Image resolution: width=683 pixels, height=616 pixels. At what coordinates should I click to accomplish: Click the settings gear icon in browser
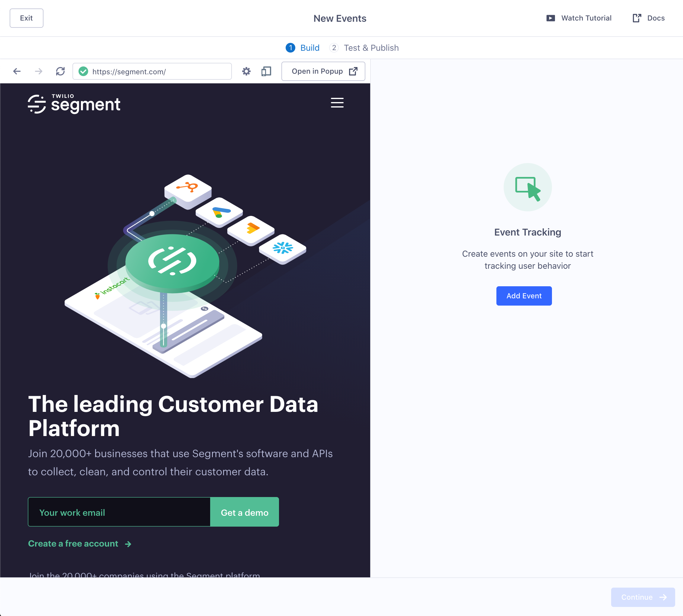click(x=246, y=71)
